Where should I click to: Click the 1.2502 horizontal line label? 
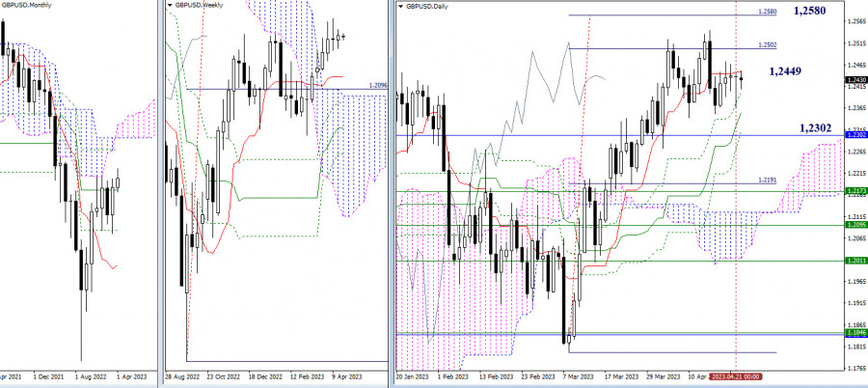(x=766, y=45)
